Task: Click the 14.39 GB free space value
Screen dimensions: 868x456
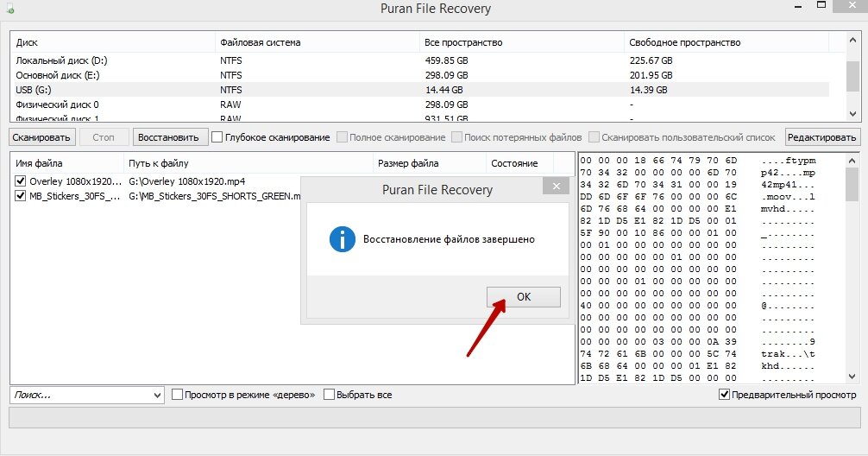Action: pos(648,90)
